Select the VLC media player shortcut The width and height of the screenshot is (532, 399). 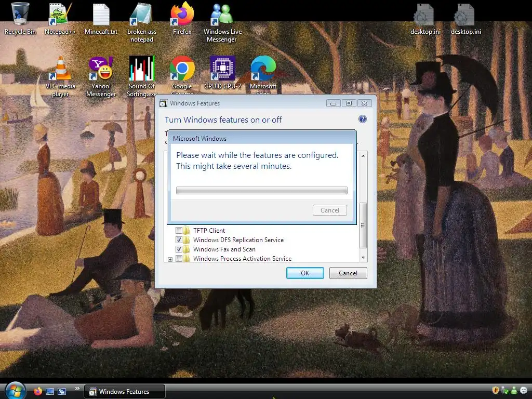(x=60, y=77)
